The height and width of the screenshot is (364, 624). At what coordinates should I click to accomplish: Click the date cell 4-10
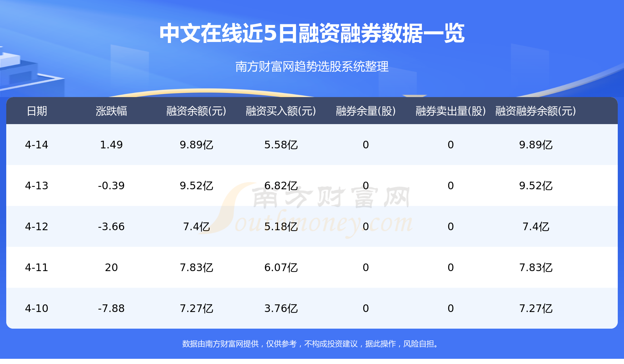tap(37, 309)
